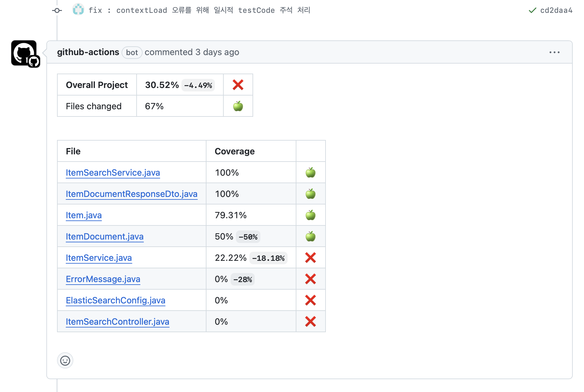Viewport: 584px width, 392px height.
Task: Click the red X beside Overall Project
Action: (238, 85)
